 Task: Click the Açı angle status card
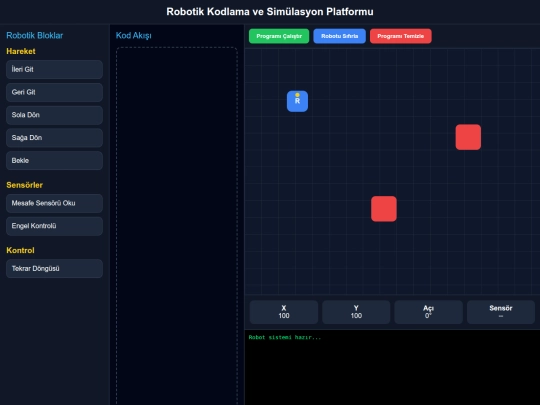pos(428,312)
